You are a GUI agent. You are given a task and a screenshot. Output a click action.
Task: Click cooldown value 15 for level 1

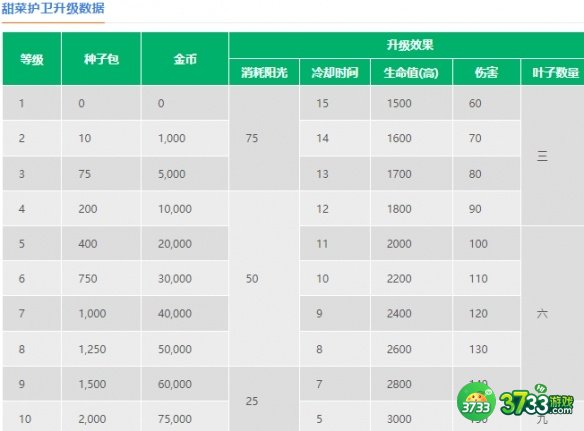(335, 103)
